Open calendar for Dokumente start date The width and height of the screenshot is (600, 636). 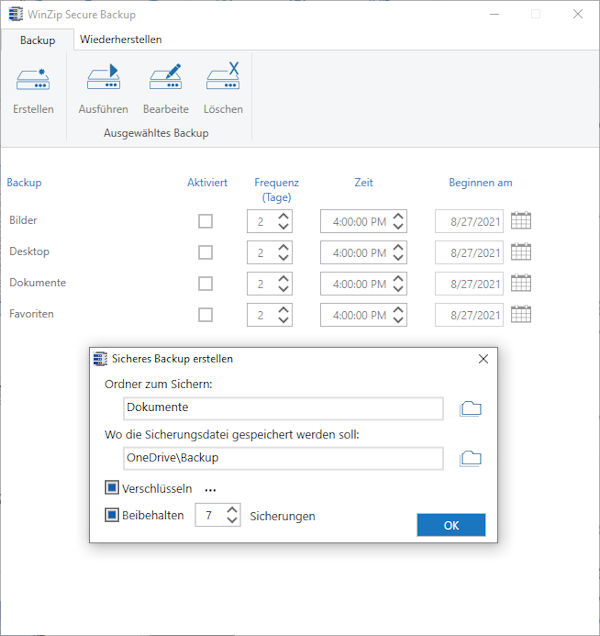click(521, 283)
